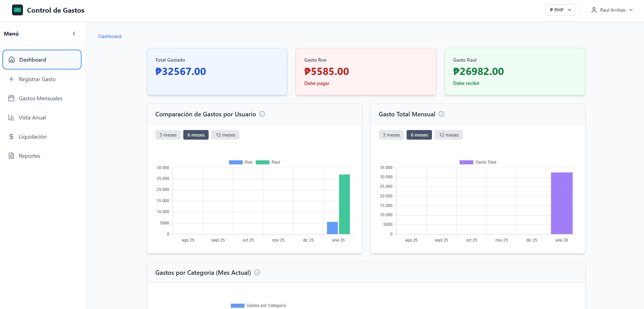Navigate to Liquidación
Viewport: 644px width, 309px height.
click(x=42, y=137)
